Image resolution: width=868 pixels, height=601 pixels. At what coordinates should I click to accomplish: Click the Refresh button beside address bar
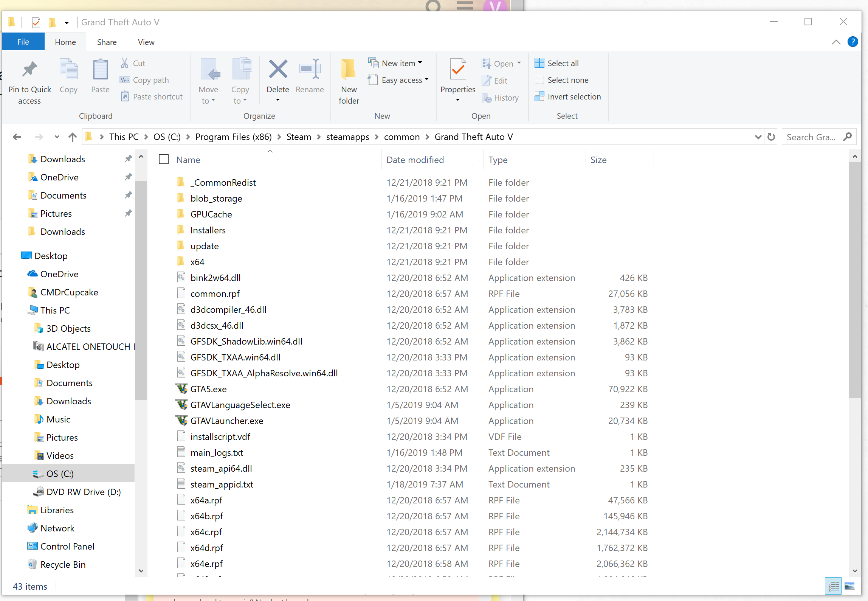(771, 137)
